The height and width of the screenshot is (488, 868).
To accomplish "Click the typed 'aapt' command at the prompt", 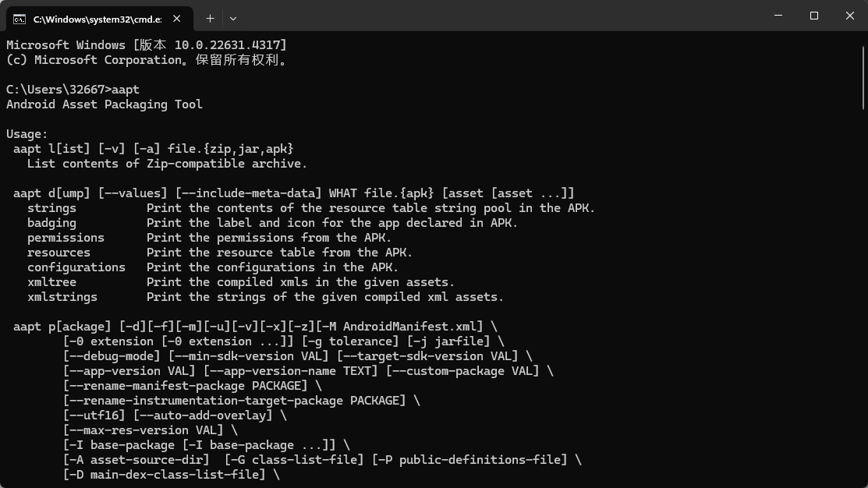I will point(126,90).
